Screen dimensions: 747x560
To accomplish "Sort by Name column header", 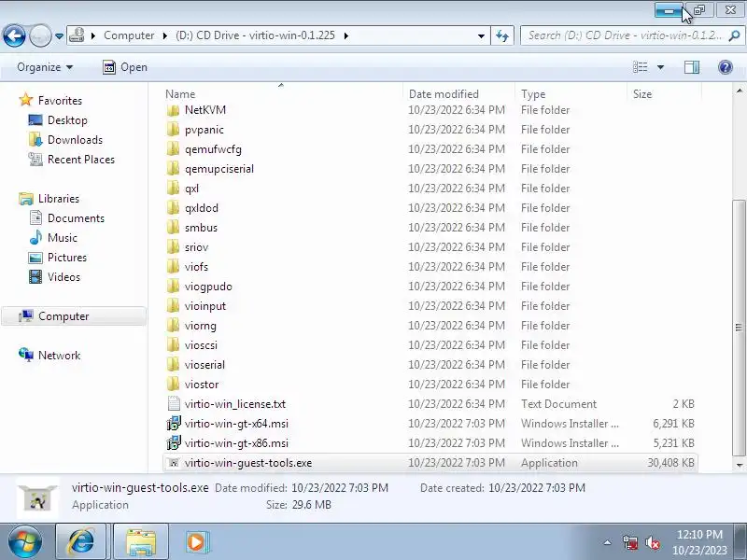I will (281, 94).
